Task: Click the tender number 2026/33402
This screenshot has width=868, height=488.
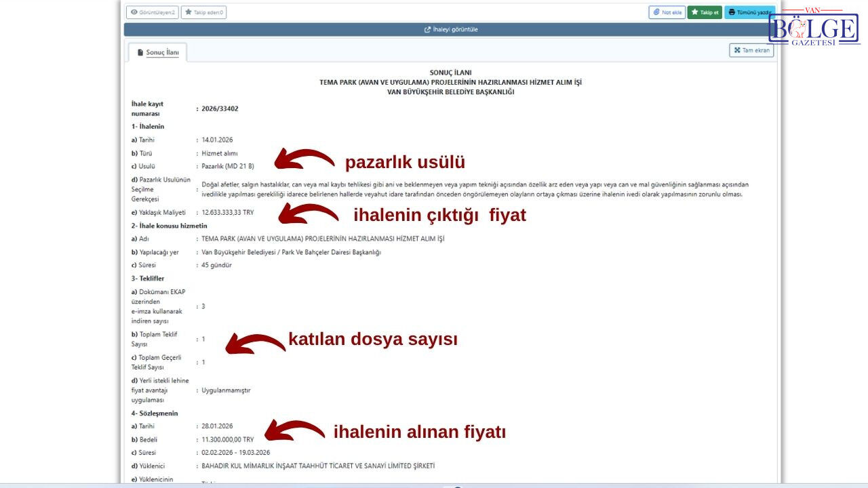Action: point(220,108)
